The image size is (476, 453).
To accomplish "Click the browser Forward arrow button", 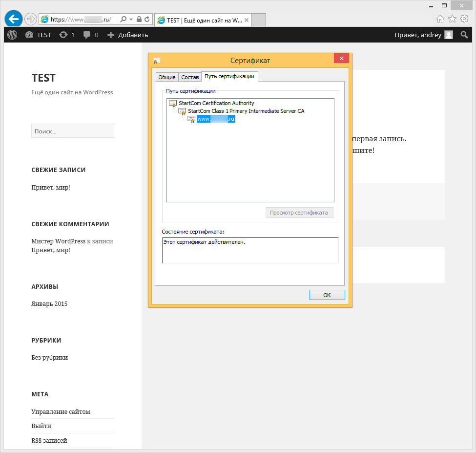I will pyautogui.click(x=30, y=19).
